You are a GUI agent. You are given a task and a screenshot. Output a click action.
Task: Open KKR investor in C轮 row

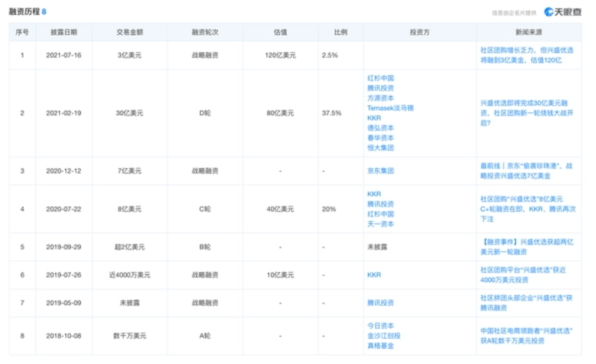(x=374, y=194)
